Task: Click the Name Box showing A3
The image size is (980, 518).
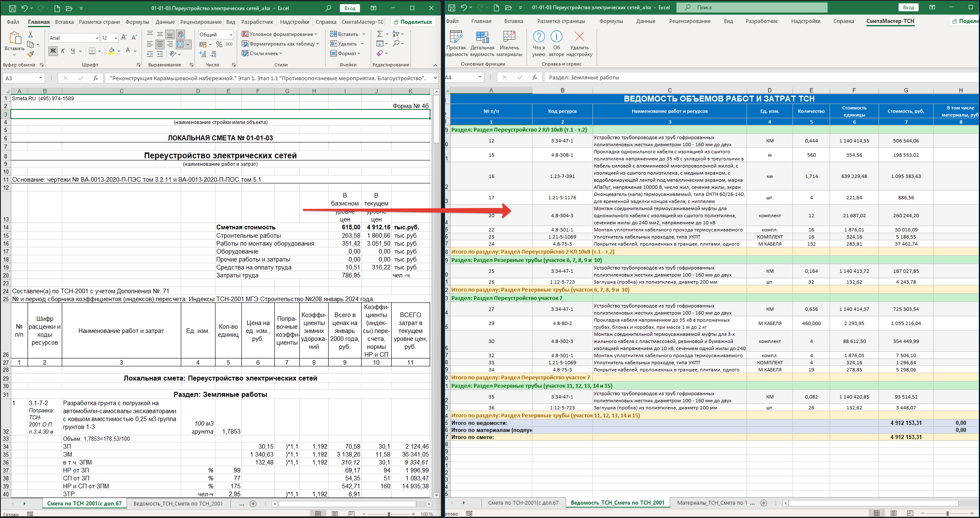Action: (24, 78)
